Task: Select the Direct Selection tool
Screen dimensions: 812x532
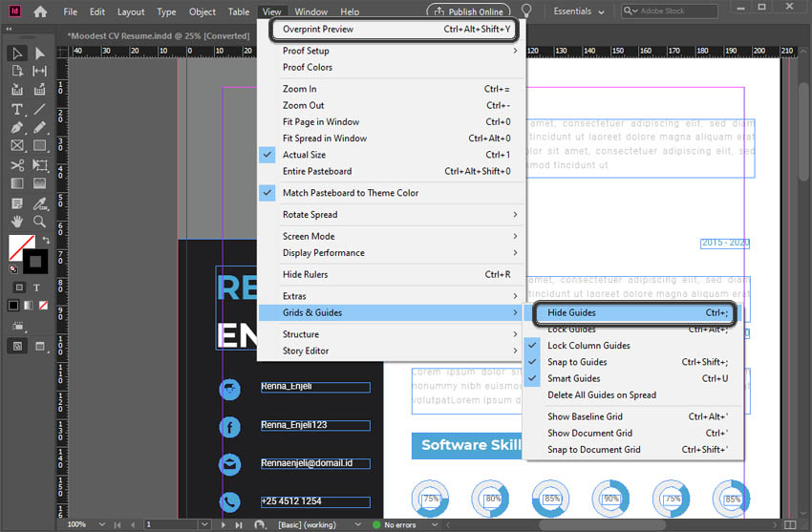Action: tap(40, 53)
